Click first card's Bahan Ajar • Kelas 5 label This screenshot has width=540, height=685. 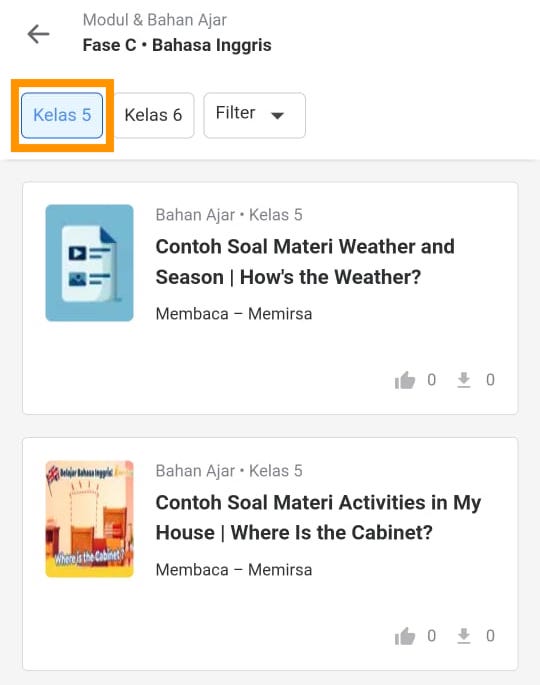(229, 215)
